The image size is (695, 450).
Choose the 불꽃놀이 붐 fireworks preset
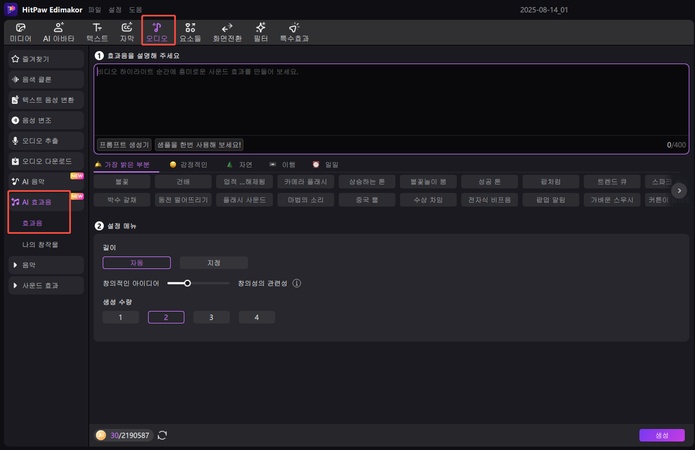coord(428,182)
